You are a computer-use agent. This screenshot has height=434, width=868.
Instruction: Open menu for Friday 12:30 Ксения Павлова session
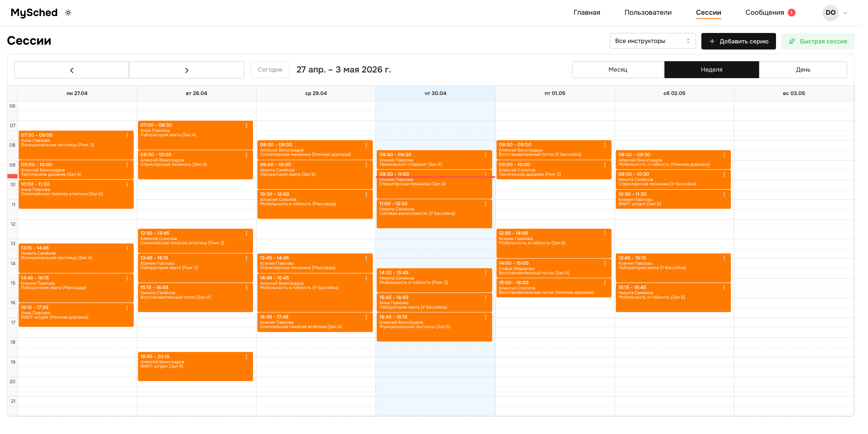[605, 234]
